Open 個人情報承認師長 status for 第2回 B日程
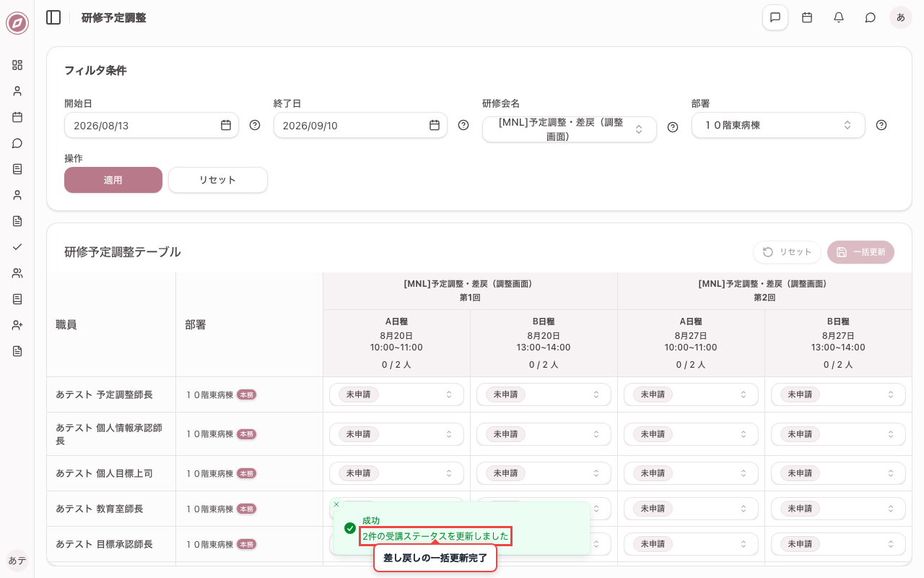The width and height of the screenshot is (924, 578). click(x=838, y=434)
